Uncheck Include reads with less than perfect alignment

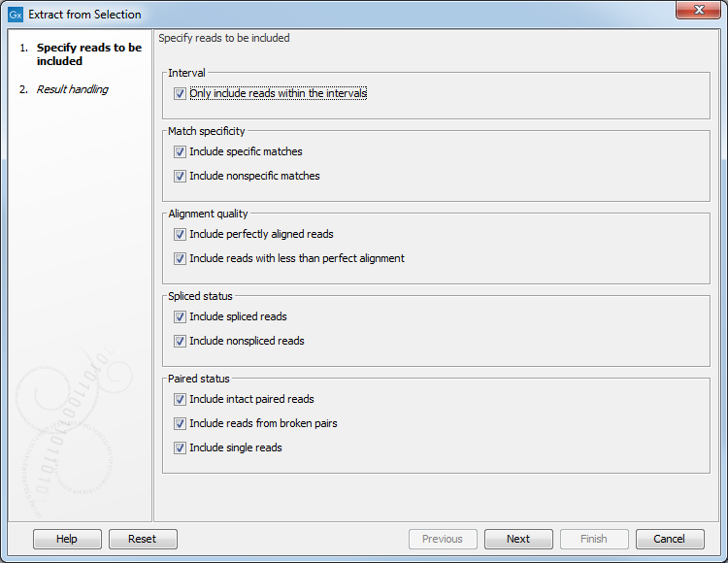click(x=181, y=259)
